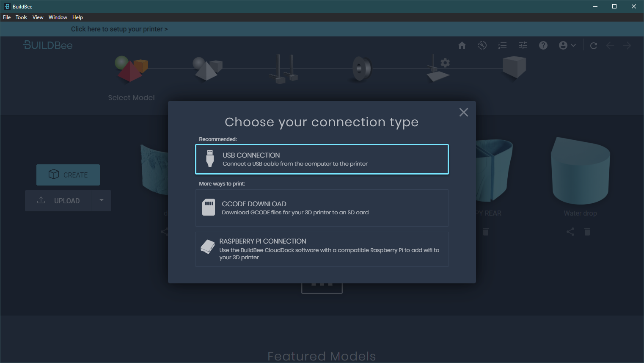
Task: Open the settings sliders icon
Action: point(523,45)
